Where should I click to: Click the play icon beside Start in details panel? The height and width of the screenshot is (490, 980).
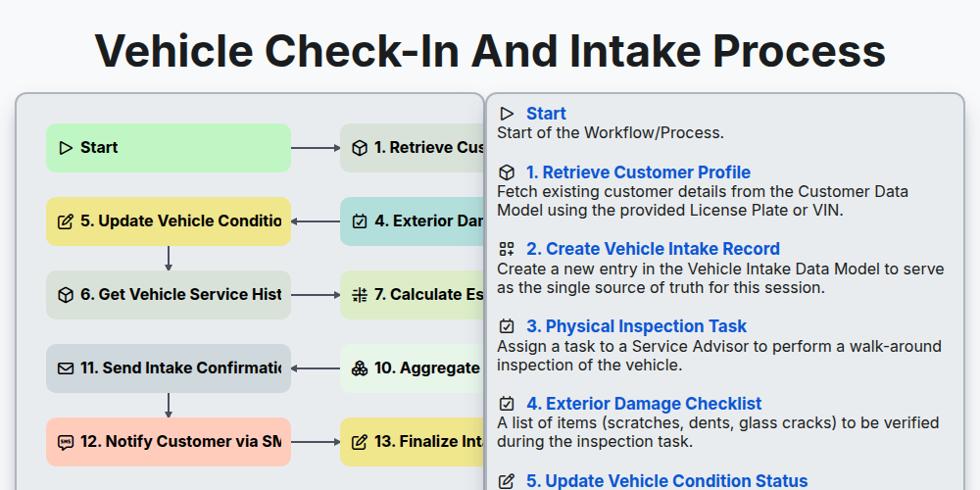pyautogui.click(x=507, y=114)
